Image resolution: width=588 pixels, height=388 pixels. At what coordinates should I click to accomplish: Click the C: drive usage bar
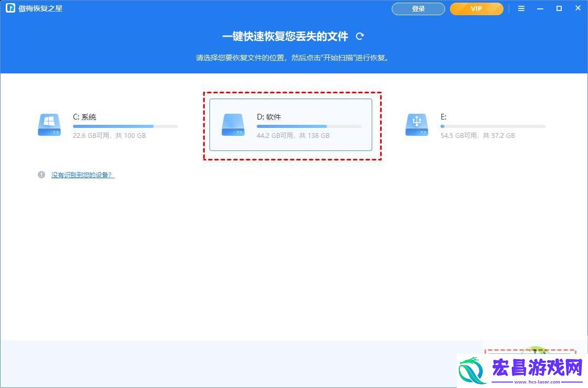coord(125,126)
